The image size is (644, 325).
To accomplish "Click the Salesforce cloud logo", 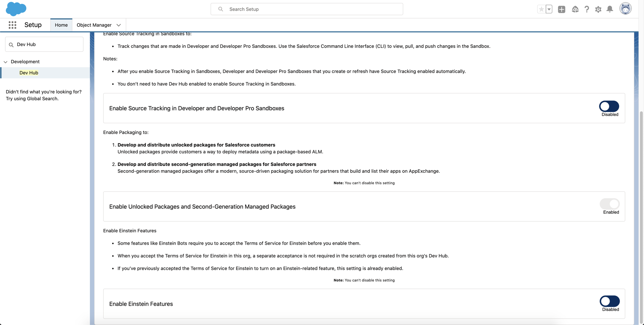I will click(x=16, y=9).
